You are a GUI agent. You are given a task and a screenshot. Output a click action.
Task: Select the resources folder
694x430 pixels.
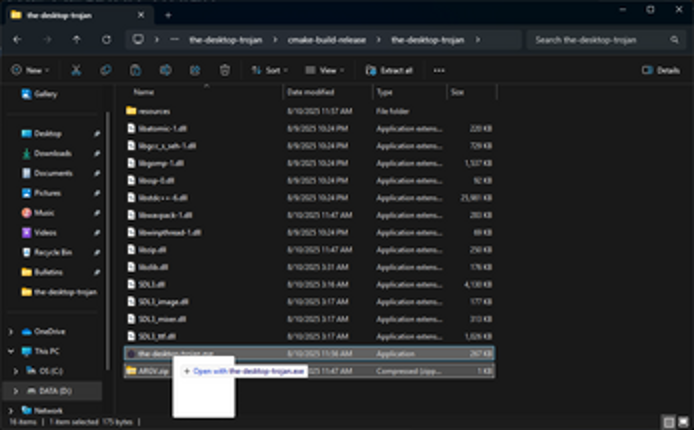[309, 111]
